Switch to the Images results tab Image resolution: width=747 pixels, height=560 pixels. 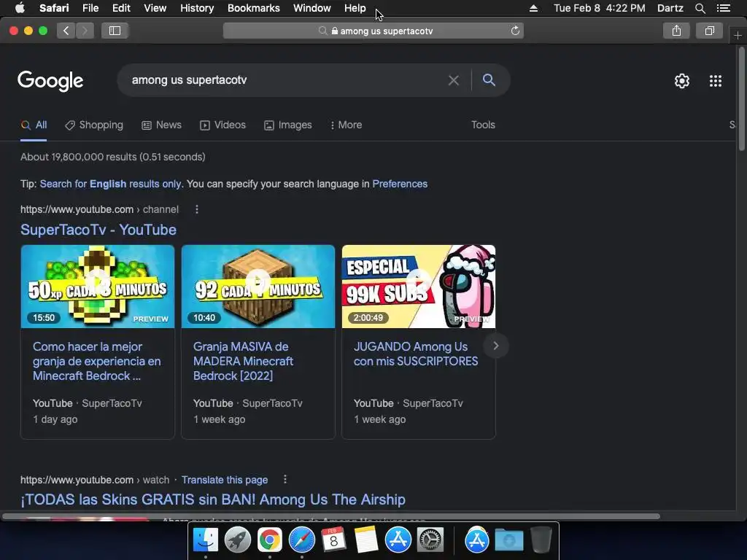coord(288,125)
